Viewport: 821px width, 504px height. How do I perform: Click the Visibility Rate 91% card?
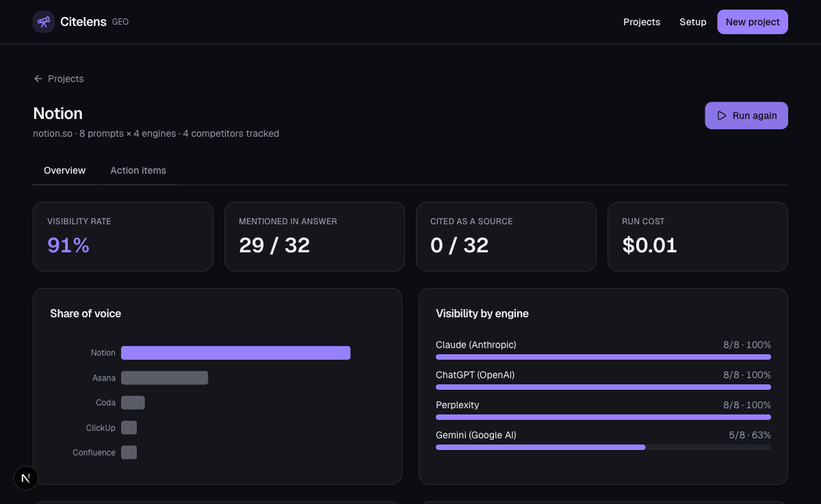point(123,237)
